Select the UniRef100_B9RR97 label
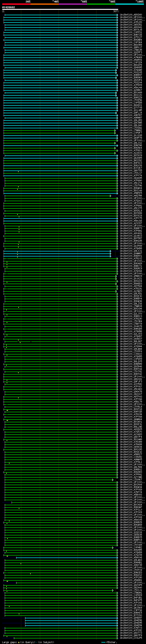Image resolution: width=146 pixels, height=644 pixels. (x=131, y=75)
